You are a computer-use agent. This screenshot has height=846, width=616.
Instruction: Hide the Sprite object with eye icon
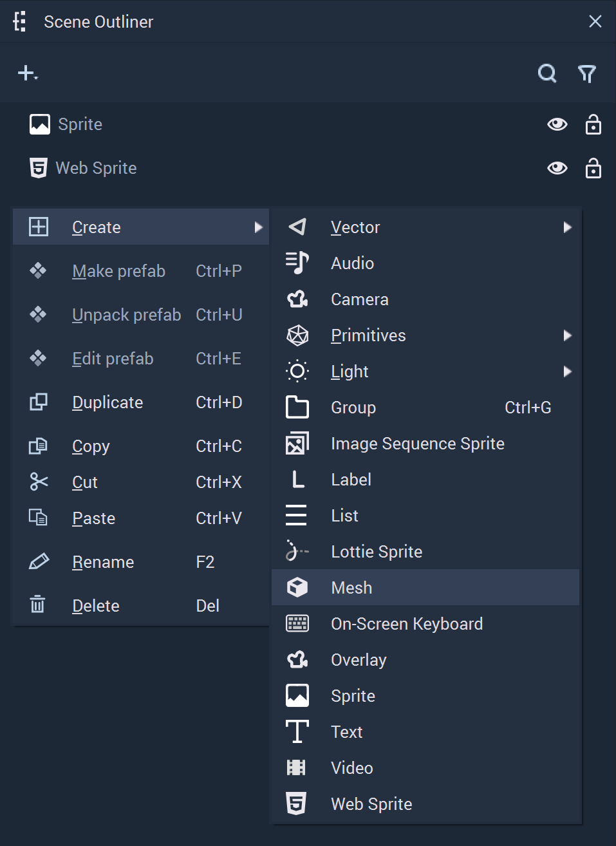pos(557,124)
